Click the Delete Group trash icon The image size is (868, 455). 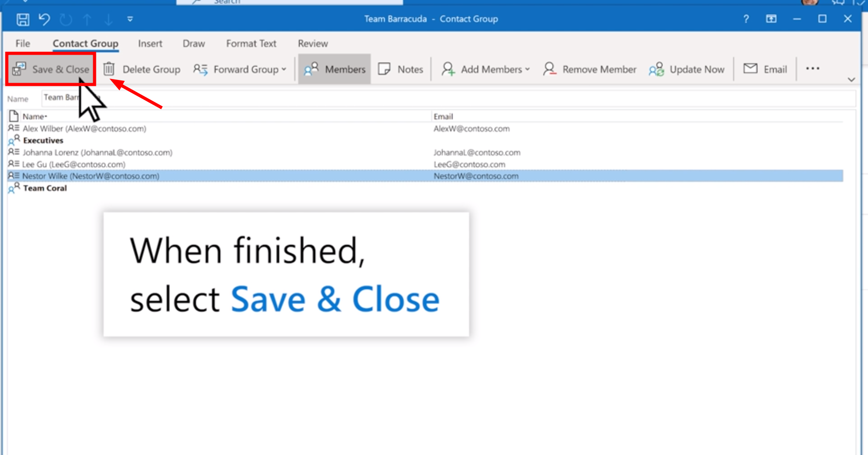tap(108, 69)
